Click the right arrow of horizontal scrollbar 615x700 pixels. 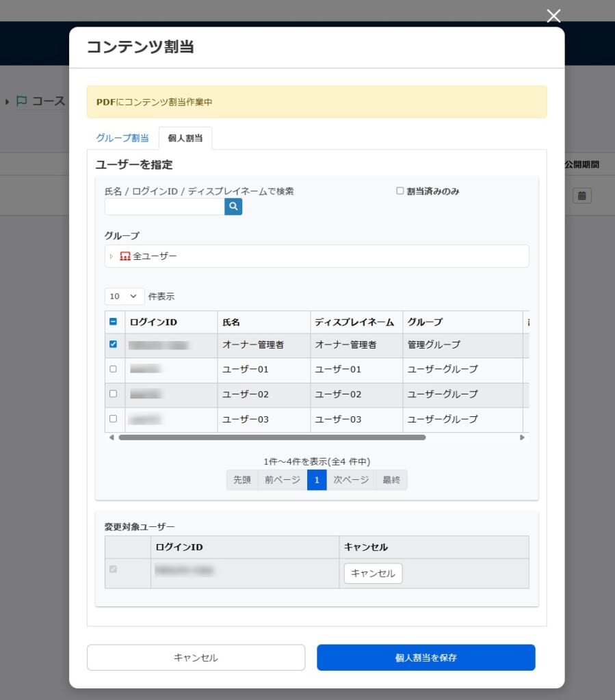click(522, 437)
